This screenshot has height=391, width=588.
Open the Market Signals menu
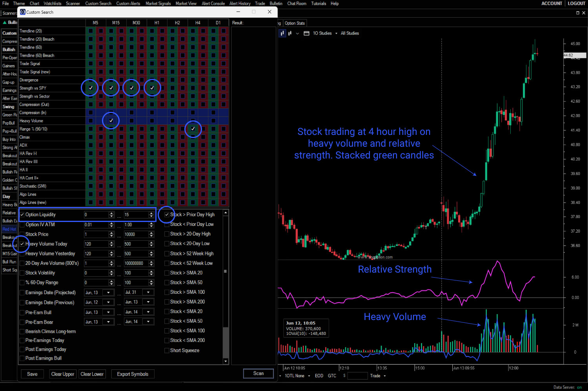pyautogui.click(x=158, y=4)
